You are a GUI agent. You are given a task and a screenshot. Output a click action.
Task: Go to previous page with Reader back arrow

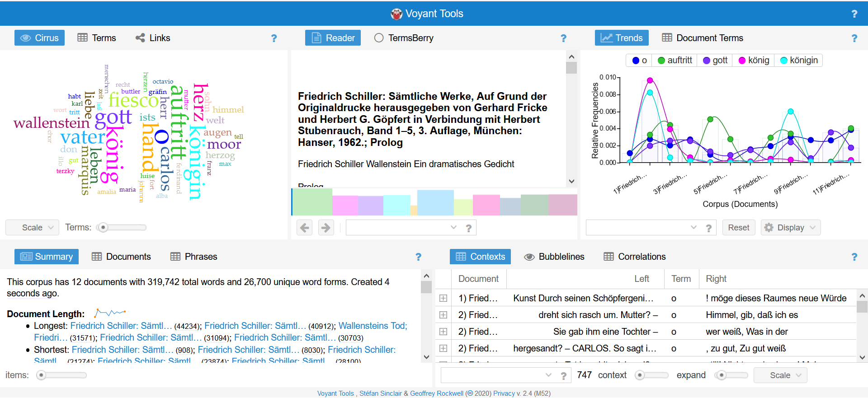(305, 228)
